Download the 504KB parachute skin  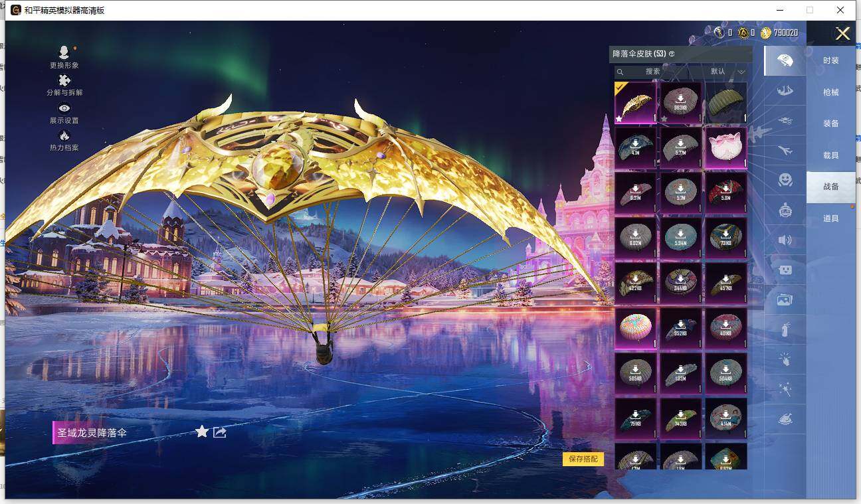(x=725, y=373)
